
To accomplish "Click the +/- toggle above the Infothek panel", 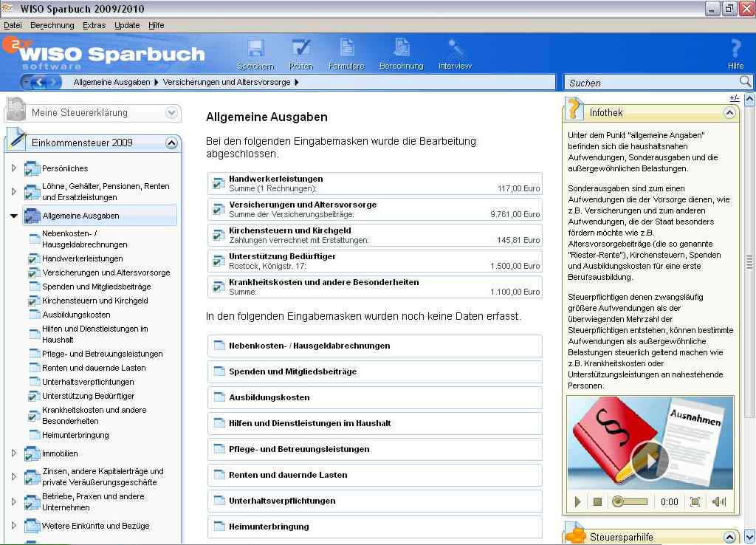I will tap(734, 97).
